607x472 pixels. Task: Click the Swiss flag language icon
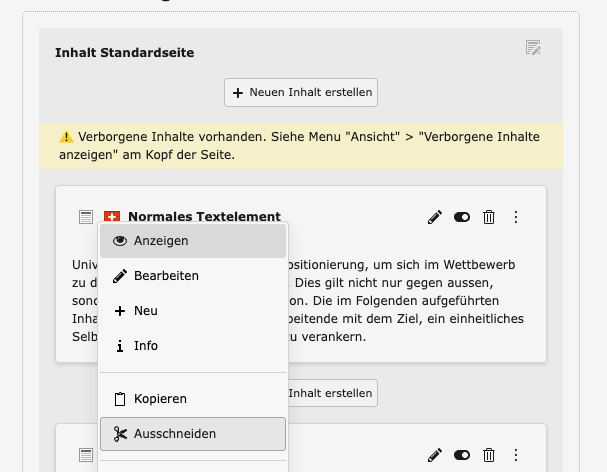[x=111, y=217]
